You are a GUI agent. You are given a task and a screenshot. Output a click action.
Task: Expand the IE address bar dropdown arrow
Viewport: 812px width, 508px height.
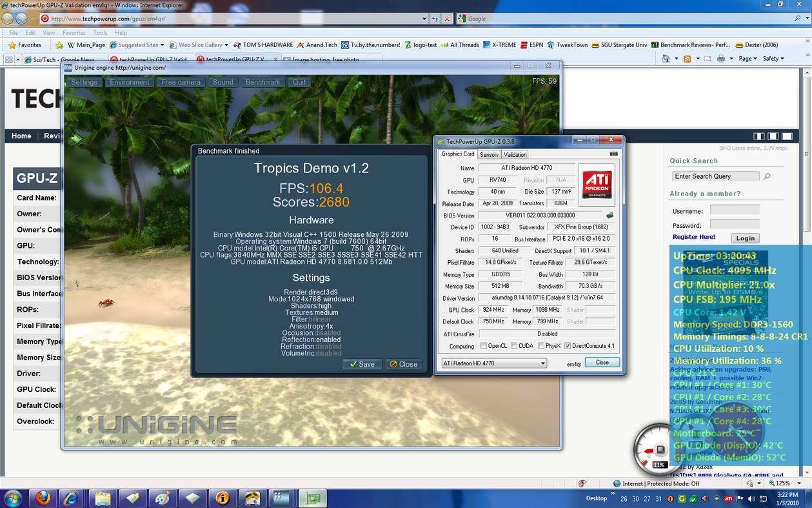pyautogui.click(x=424, y=19)
